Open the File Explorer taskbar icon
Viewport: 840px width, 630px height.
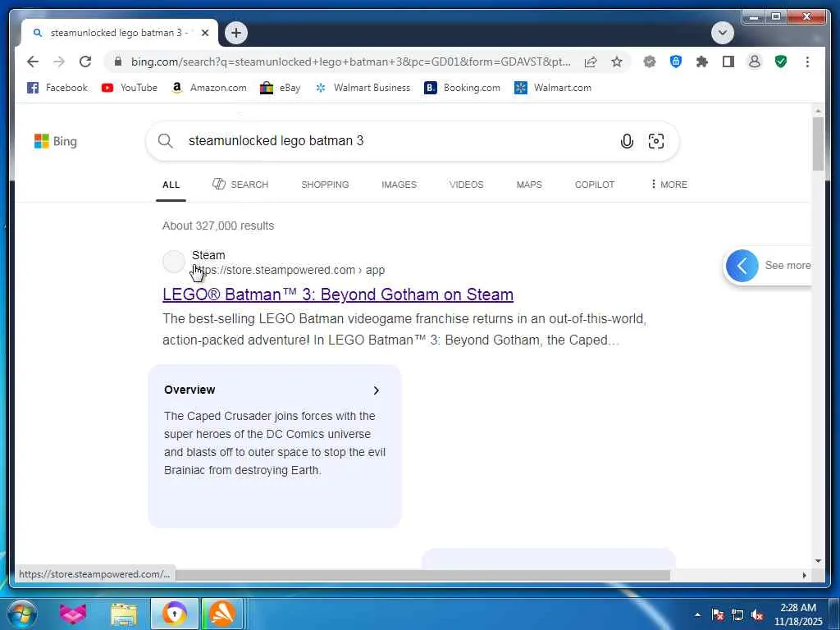124,614
